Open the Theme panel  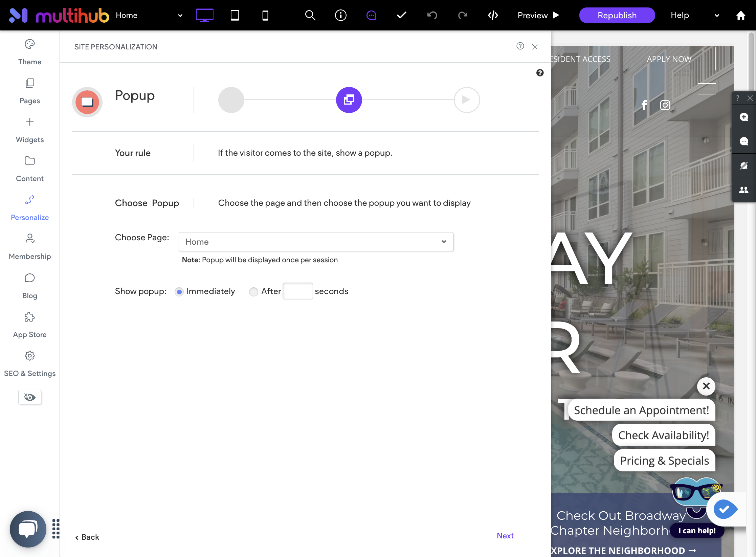30,52
